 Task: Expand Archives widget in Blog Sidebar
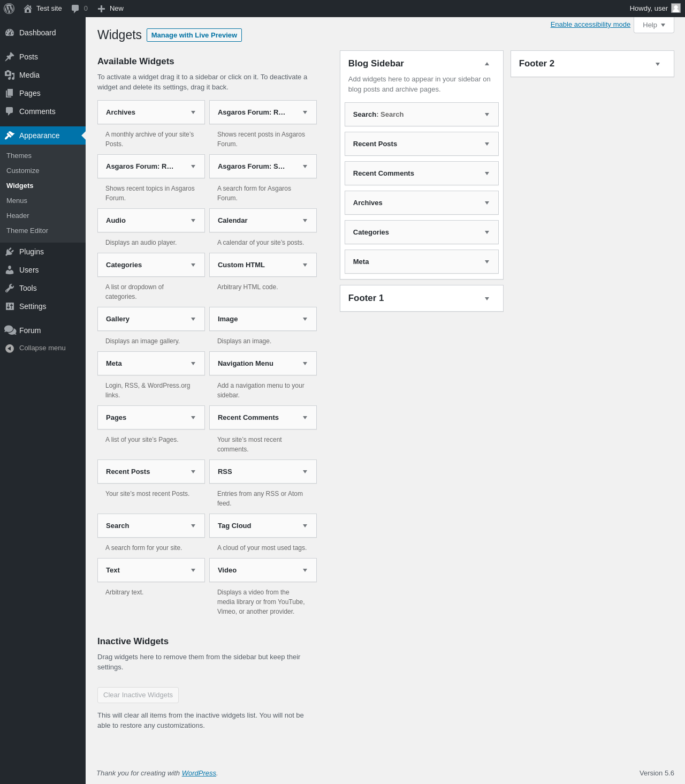coord(487,203)
